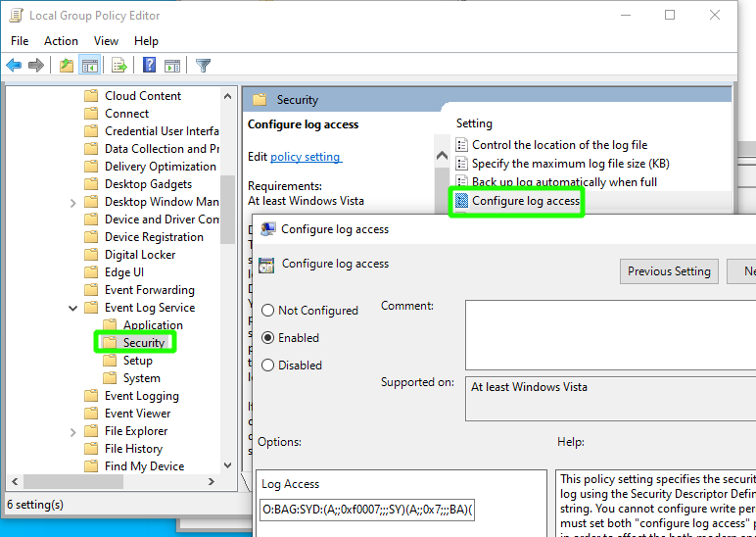Click the Export List toolbar icon
756x537 pixels.
click(118, 65)
